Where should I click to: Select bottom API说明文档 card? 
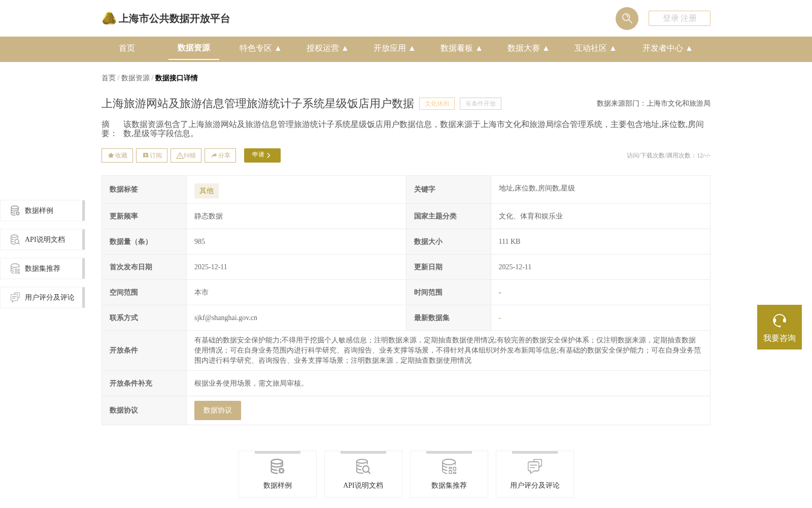point(363,474)
